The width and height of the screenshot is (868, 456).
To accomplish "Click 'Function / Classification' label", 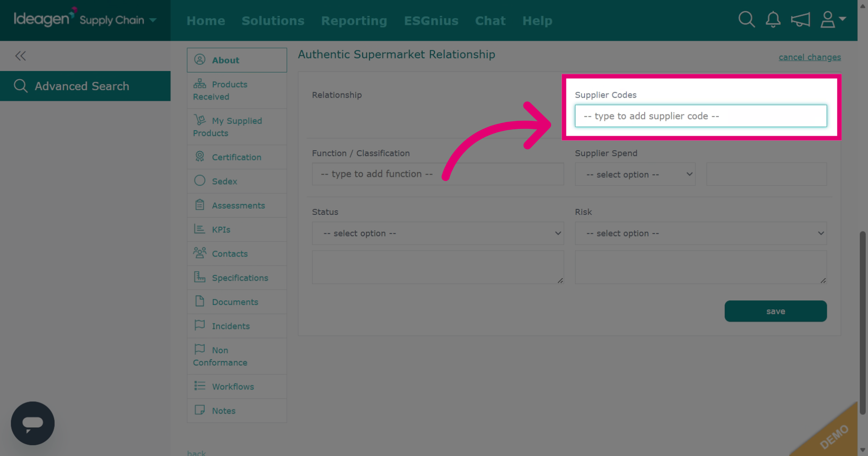I will click(x=361, y=153).
